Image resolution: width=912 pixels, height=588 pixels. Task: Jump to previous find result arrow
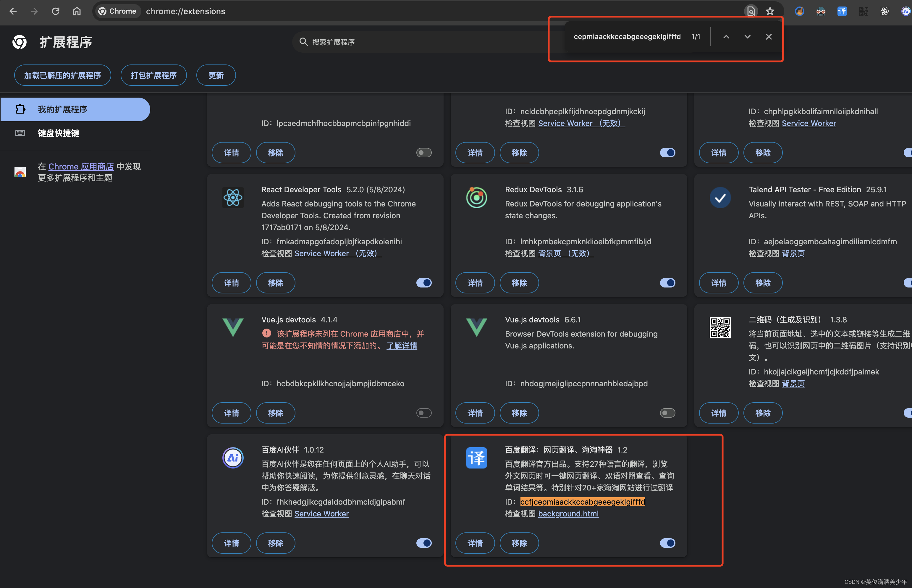(726, 37)
